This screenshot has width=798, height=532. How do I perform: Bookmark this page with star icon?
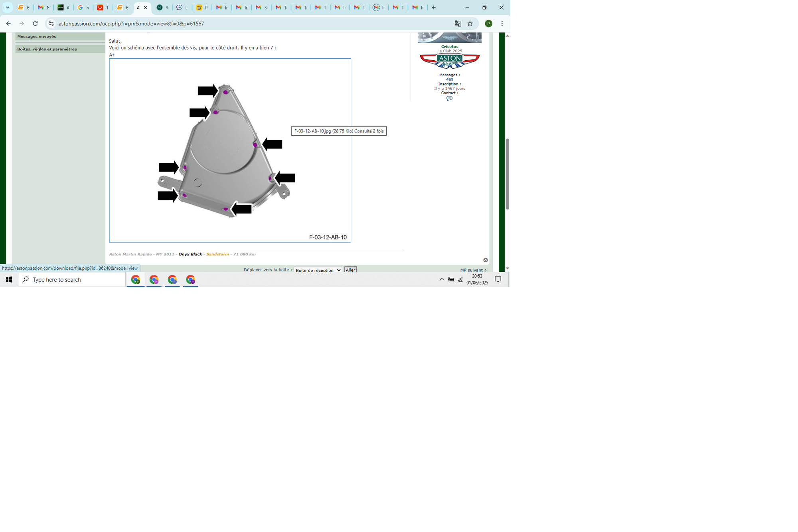click(470, 24)
